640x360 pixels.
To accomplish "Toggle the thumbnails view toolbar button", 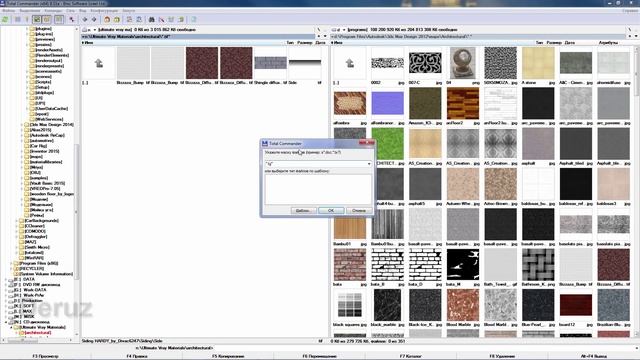I will pos(37,19).
